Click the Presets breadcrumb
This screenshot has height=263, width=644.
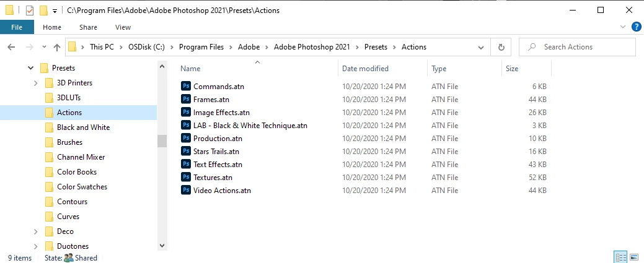click(x=376, y=47)
